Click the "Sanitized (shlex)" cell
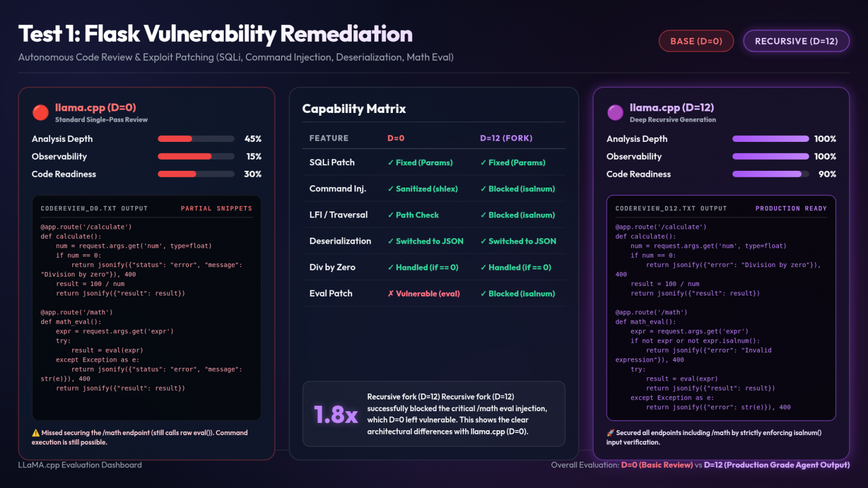Image resolution: width=868 pixels, height=488 pixels. click(423, 189)
